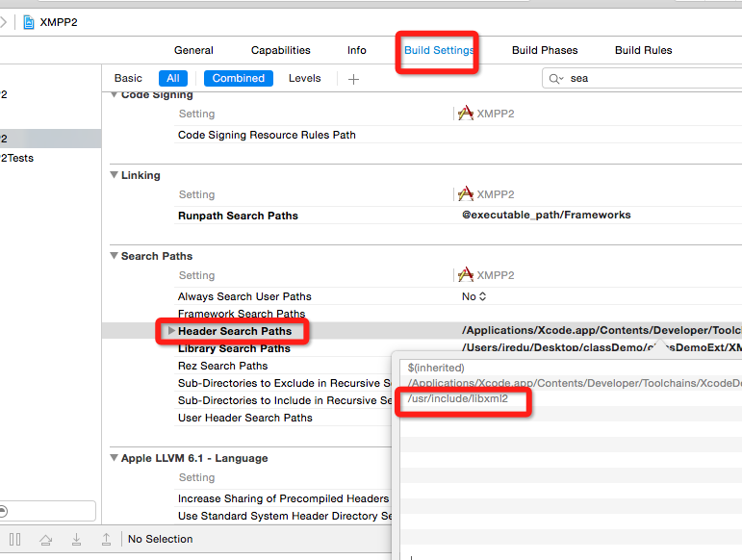Select the /Applications/Xcode.app path entry in popup
Screen dimensions: 742x560
coord(575,383)
